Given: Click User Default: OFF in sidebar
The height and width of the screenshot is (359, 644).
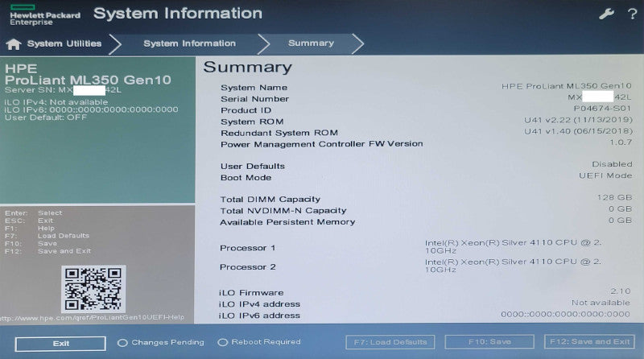Looking at the screenshot, I should pyautogui.click(x=46, y=118).
